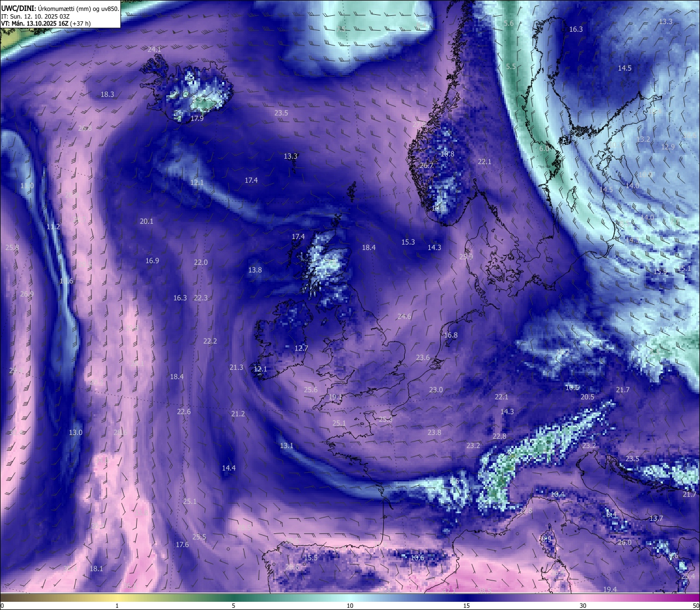The image size is (700, 610).
Task: Click the color scale tick label 1
Action: click(117, 606)
